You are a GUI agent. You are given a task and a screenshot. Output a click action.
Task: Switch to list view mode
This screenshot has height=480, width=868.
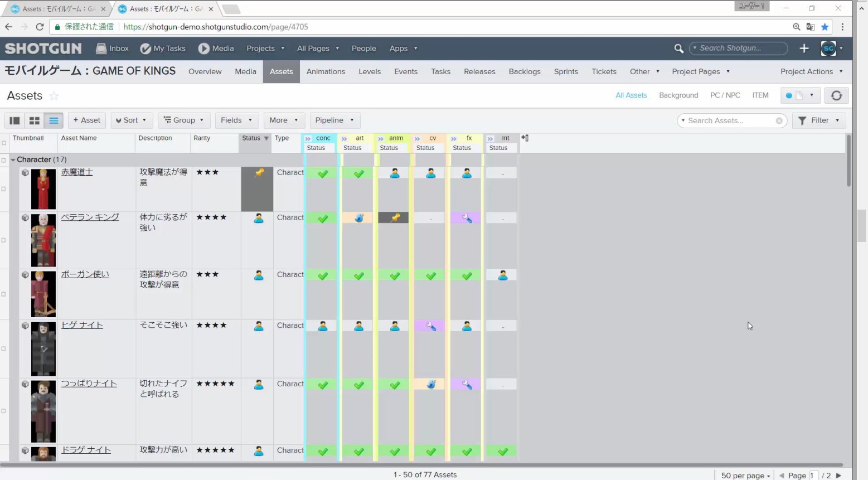pos(54,120)
